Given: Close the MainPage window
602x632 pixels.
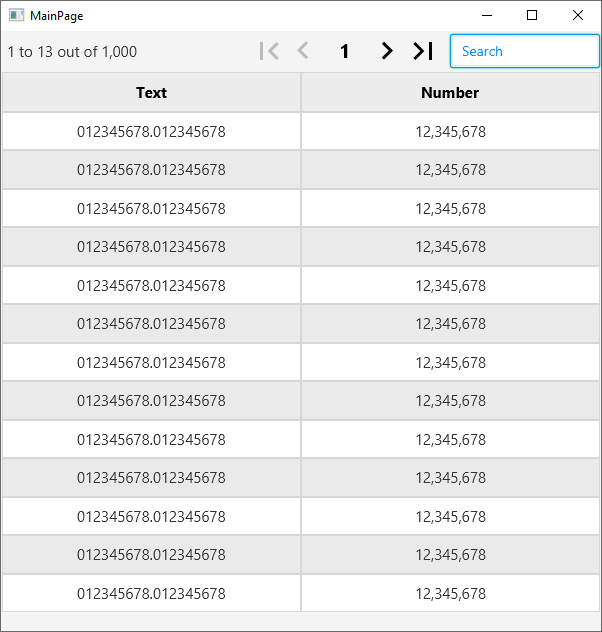Looking at the screenshot, I should (x=578, y=16).
